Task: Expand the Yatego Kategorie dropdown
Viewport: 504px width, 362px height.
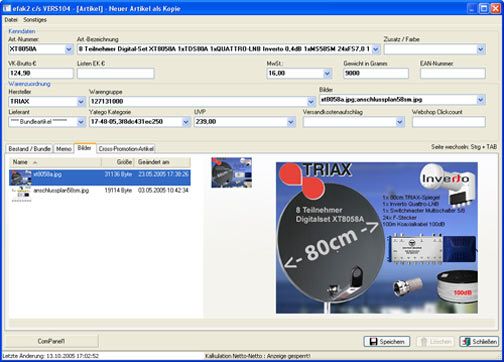Action: click(x=186, y=122)
